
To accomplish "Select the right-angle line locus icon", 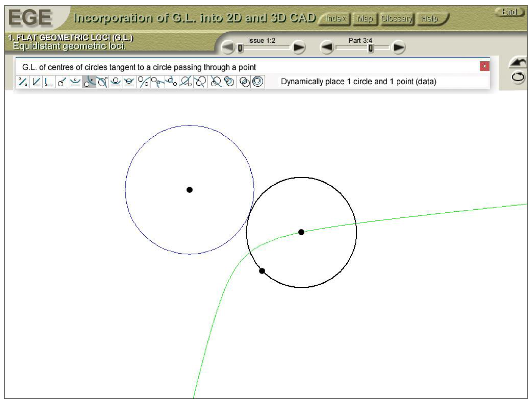I will pyautogui.click(x=49, y=82).
